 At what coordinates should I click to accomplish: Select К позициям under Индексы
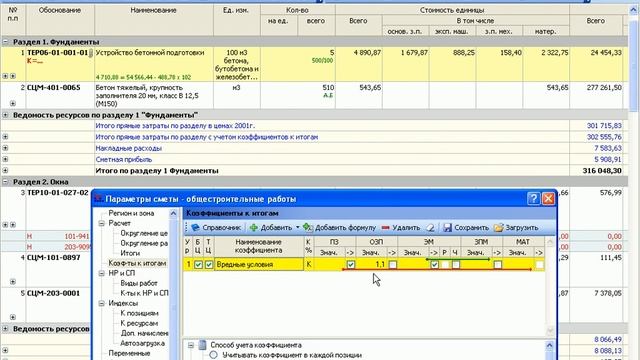tap(139, 313)
